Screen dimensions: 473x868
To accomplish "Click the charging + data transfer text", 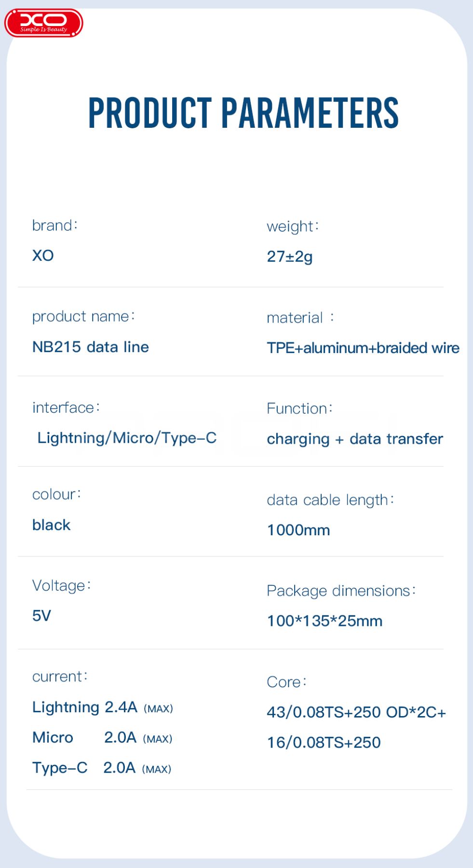I will (355, 439).
